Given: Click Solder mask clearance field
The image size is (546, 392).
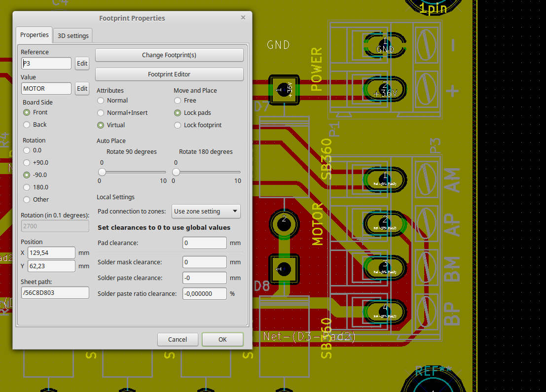Looking at the screenshot, I should (204, 262).
